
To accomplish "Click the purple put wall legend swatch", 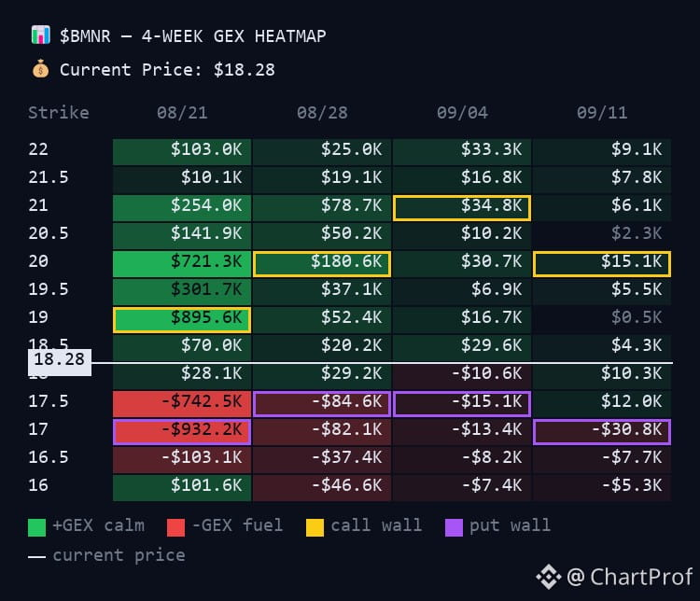I will (x=454, y=527).
